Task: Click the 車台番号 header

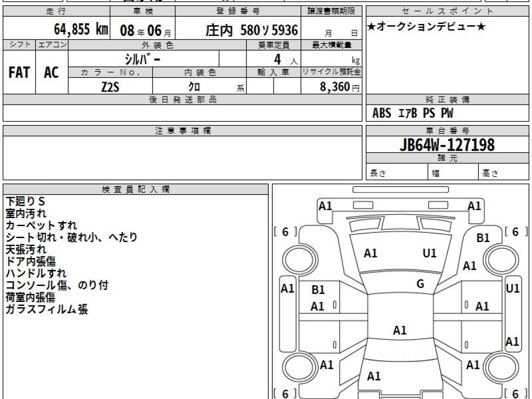Action: (x=447, y=131)
